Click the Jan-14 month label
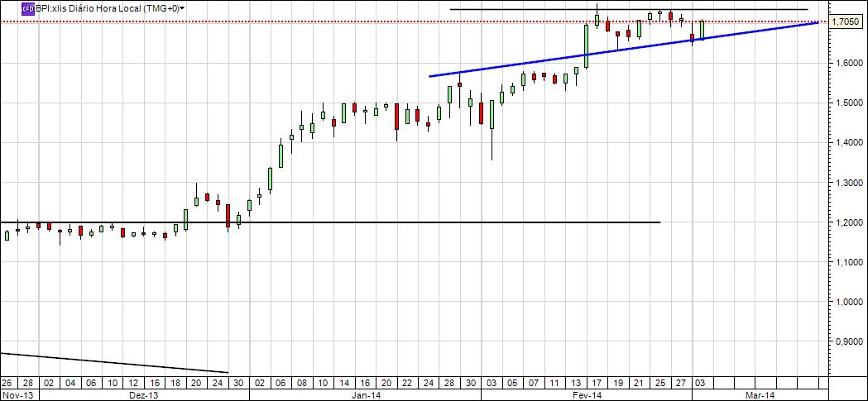 [367, 395]
